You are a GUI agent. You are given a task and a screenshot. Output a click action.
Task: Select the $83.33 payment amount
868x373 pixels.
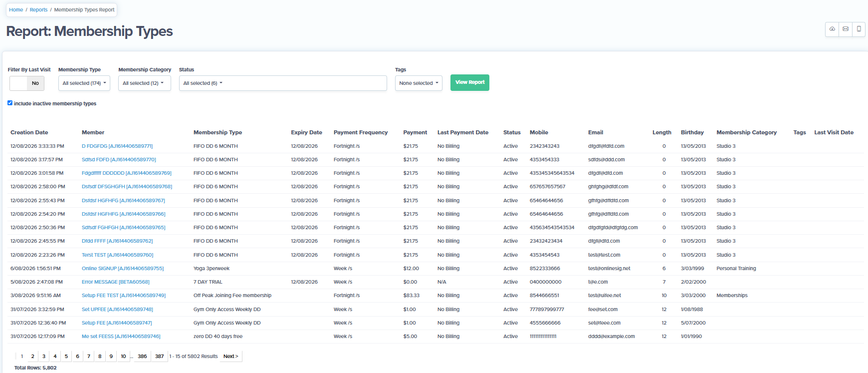coord(412,296)
